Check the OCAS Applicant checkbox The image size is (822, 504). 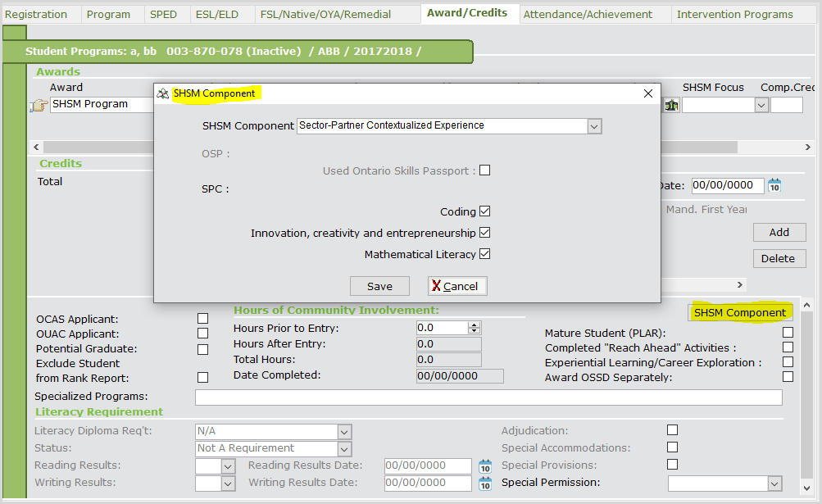coord(202,319)
